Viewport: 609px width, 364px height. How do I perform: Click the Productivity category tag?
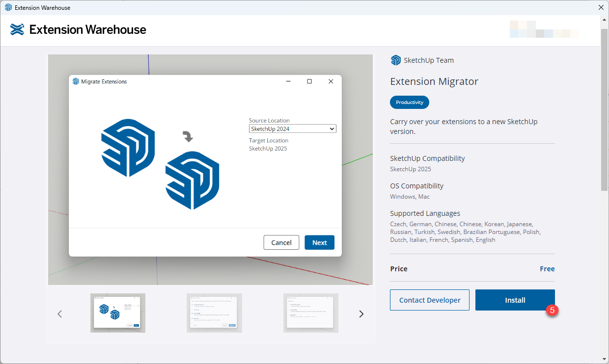click(410, 103)
